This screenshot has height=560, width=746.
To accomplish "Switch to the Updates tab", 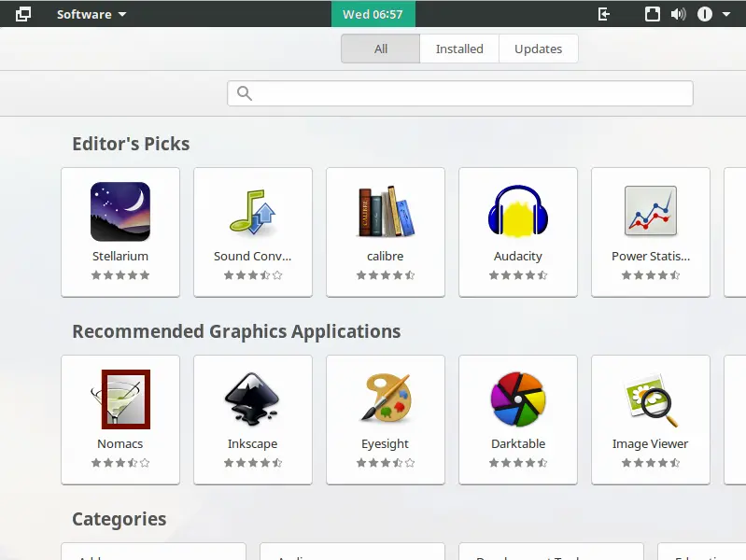I will pos(538,49).
